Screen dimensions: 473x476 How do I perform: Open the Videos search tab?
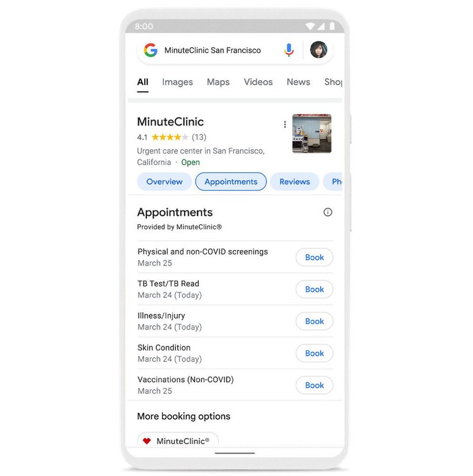pos(258,82)
